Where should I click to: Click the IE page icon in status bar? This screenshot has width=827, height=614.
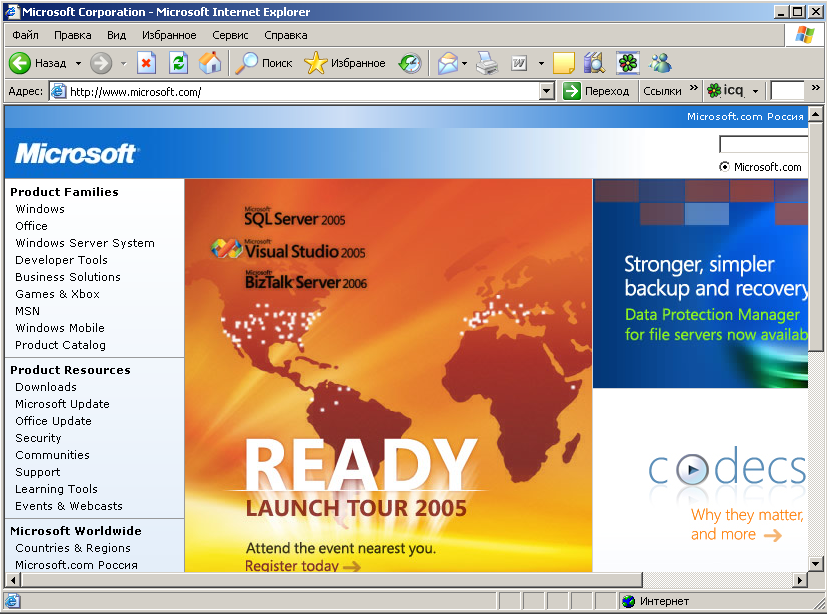coord(12,601)
